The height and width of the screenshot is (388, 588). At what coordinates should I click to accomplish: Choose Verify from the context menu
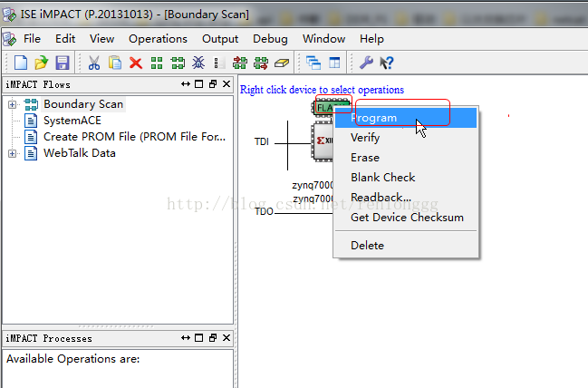[x=406, y=138]
